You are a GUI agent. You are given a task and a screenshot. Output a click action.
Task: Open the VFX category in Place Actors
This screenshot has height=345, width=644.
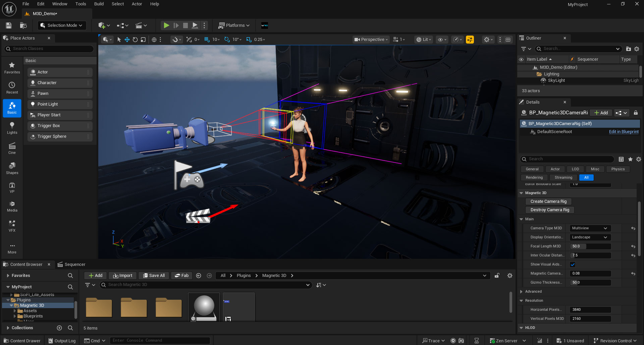click(12, 226)
